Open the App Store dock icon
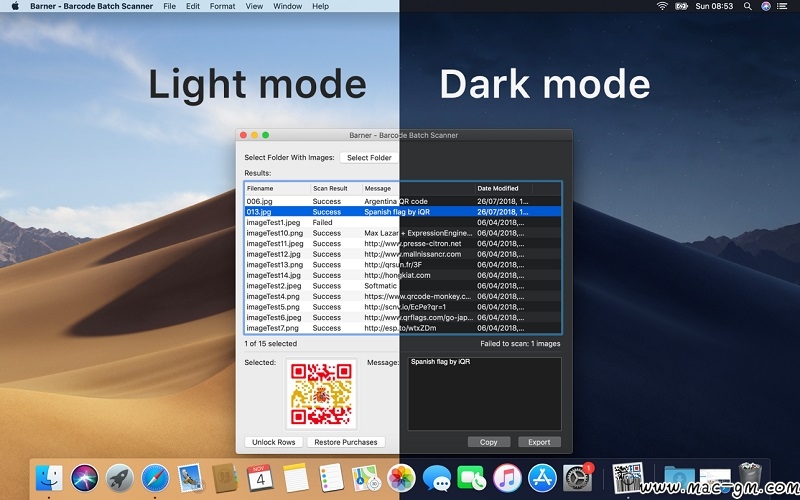The width and height of the screenshot is (800, 500). coord(541,478)
